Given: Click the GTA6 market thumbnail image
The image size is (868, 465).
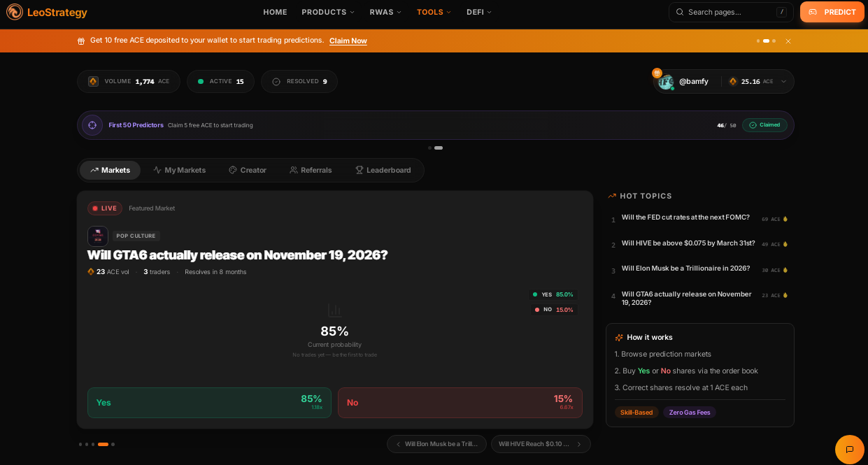Looking at the screenshot, I should (x=98, y=236).
